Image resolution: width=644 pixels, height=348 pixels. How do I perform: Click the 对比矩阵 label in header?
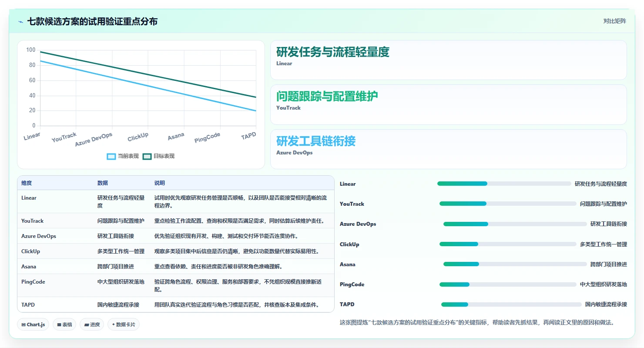coord(615,21)
